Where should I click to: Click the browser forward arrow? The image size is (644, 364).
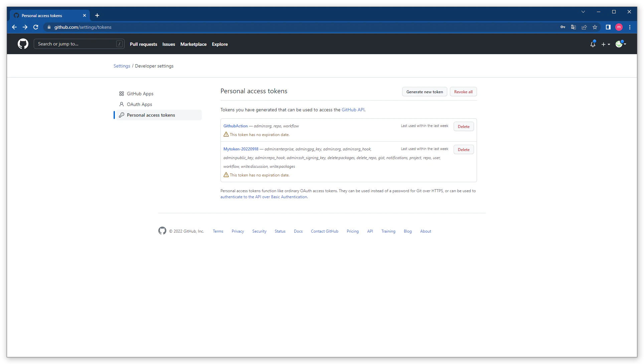[x=25, y=27]
